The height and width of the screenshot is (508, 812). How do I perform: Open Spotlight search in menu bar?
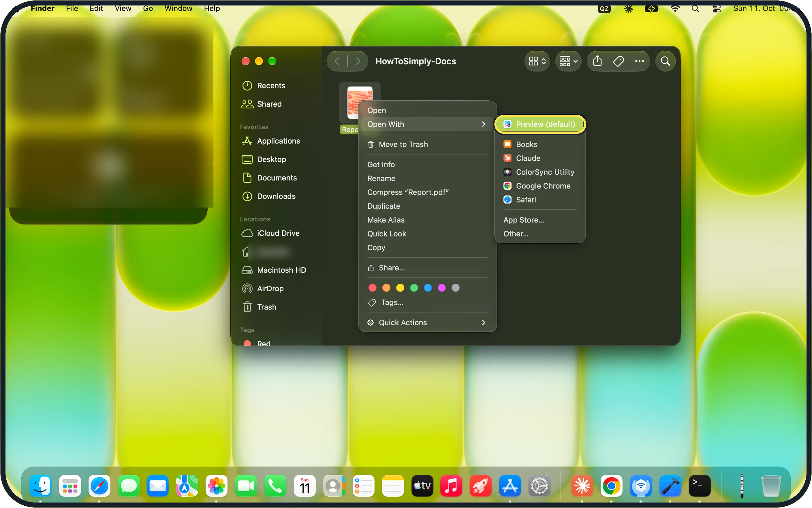point(695,8)
